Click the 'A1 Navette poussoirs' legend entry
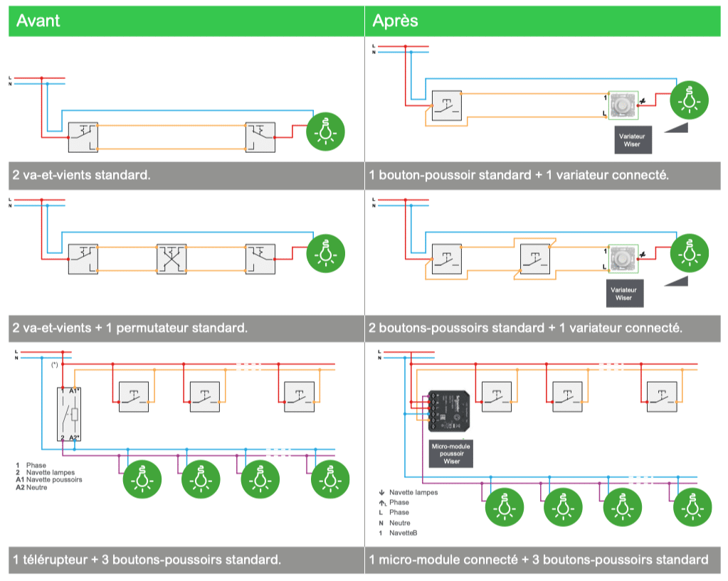 [x=49, y=480]
